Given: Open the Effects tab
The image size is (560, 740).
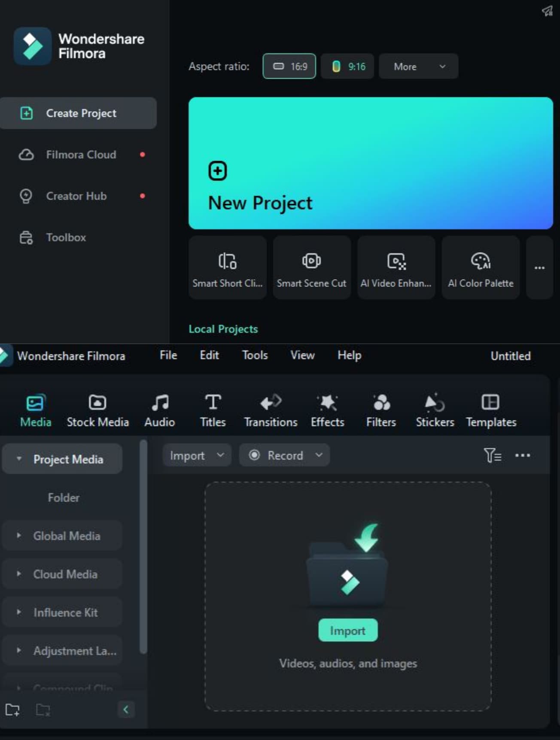Looking at the screenshot, I should tap(328, 411).
